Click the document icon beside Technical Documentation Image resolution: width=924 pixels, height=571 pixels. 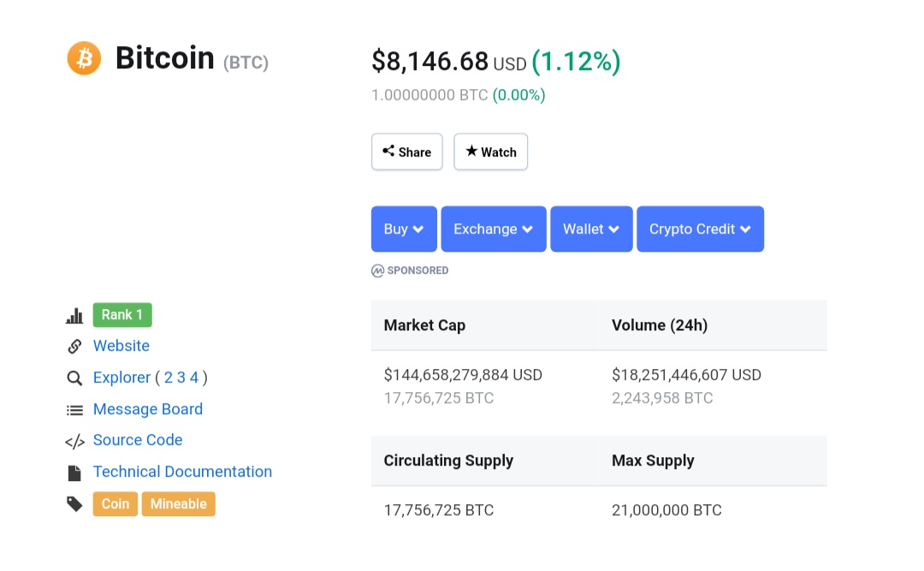coord(74,473)
